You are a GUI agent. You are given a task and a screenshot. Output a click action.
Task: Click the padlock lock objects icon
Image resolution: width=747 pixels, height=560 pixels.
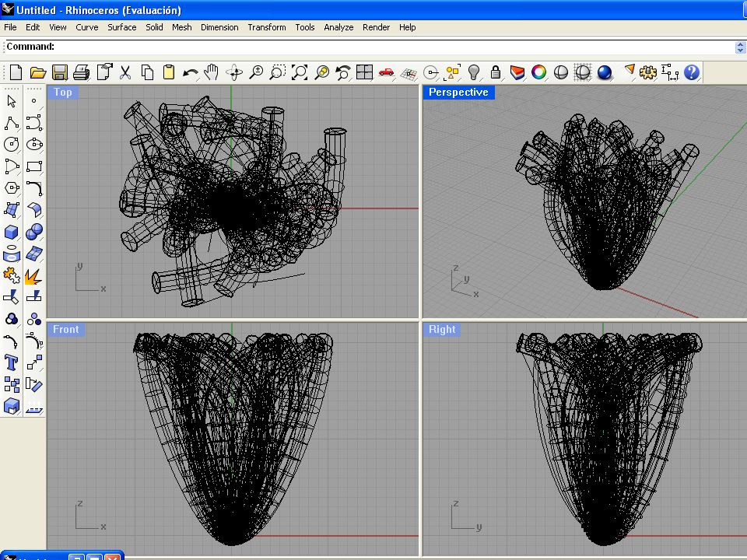click(496, 72)
